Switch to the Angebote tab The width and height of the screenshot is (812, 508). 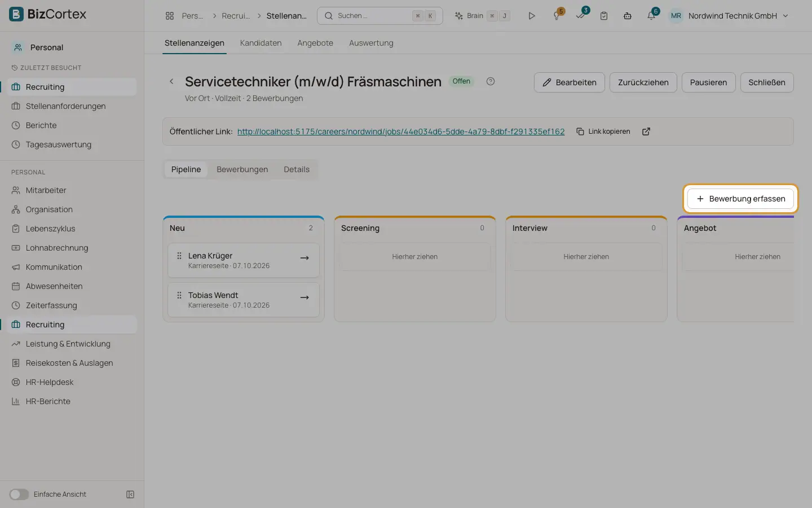(x=315, y=43)
